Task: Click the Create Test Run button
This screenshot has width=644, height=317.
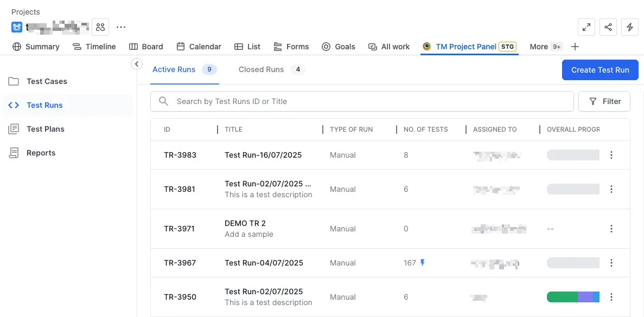Action: tap(600, 70)
